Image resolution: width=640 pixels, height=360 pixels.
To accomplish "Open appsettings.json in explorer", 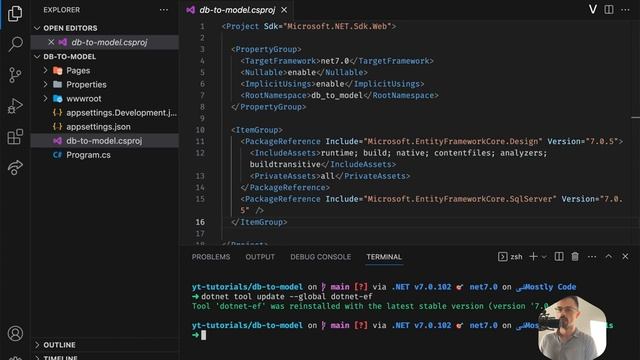I will 98,127.
